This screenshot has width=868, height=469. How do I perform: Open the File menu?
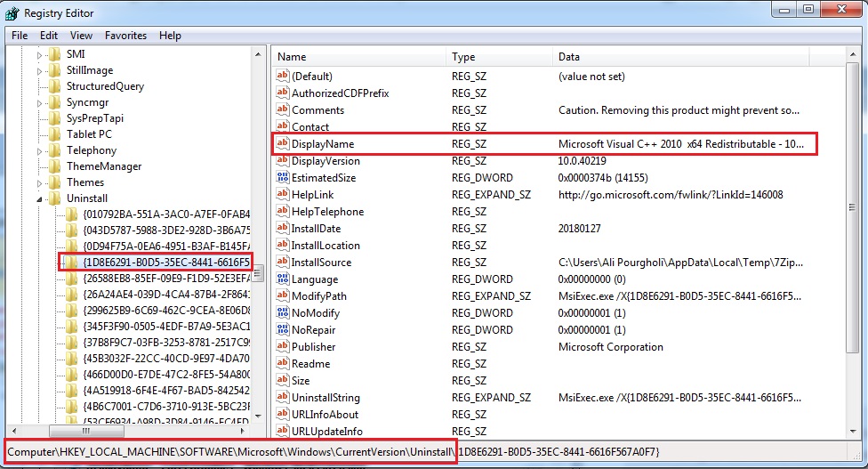pos(20,36)
